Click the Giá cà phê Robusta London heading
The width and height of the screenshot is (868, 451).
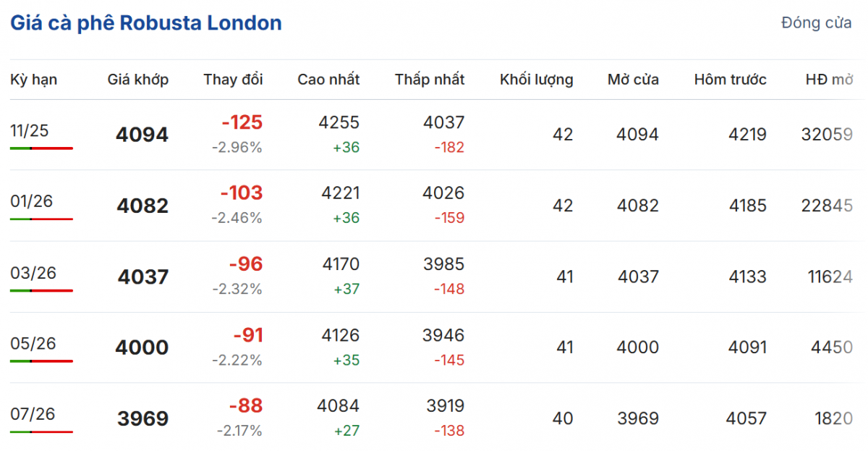pyautogui.click(x=146, y=23)
